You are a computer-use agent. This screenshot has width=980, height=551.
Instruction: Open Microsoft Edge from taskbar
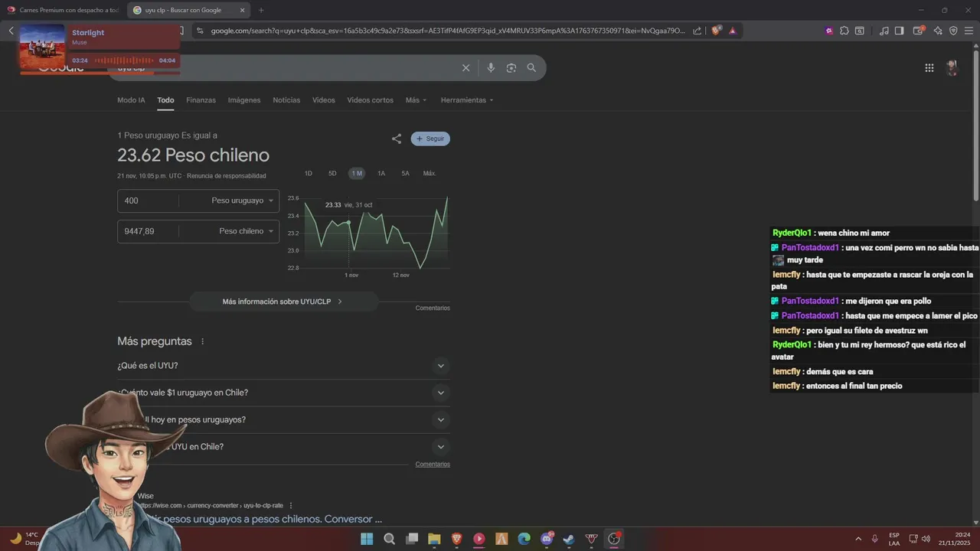(524, 539)
